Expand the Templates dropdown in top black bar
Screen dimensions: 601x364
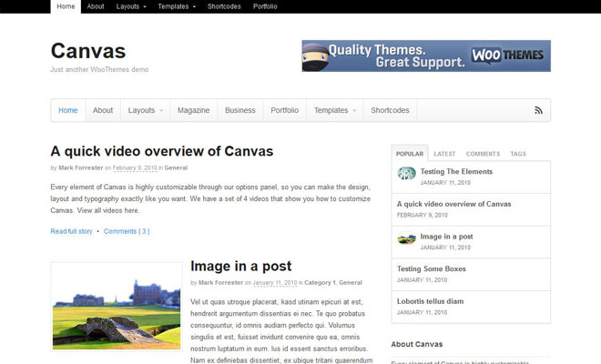click(177, 6)
